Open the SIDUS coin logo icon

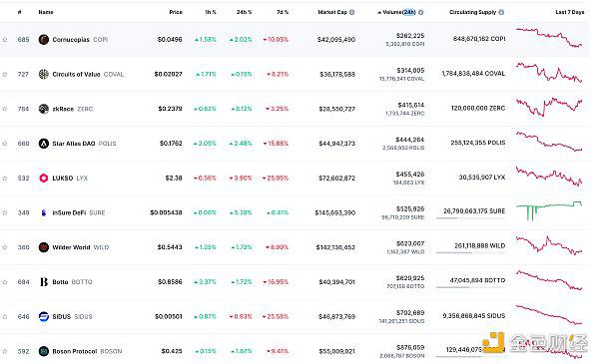(44, 316)
